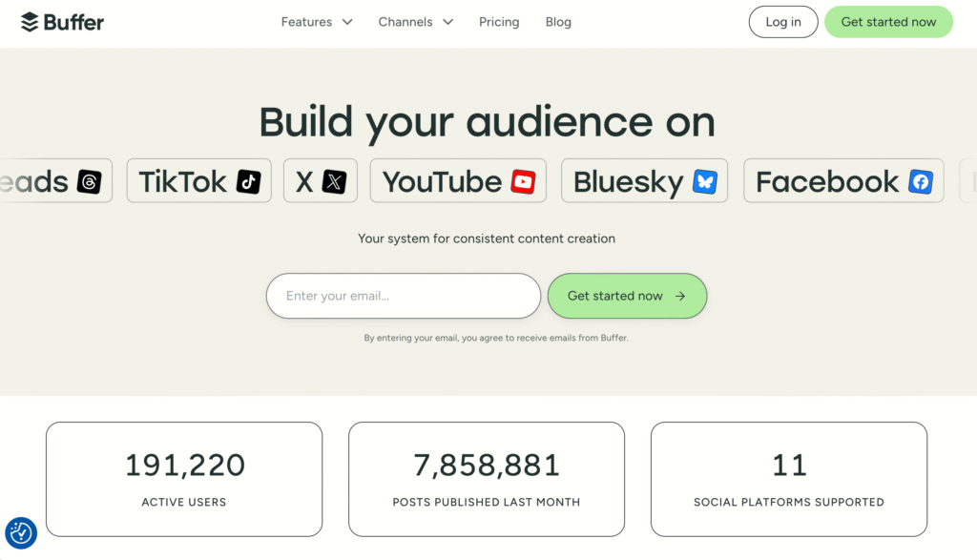Open the Pricing page
This screenshot has height=560, width=977.
click(499, 22)
